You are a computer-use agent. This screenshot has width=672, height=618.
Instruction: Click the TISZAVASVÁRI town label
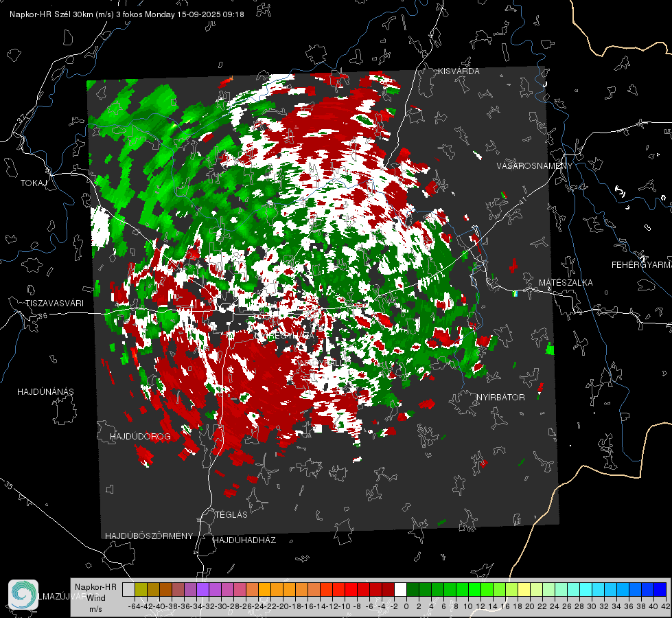point(54,304)
